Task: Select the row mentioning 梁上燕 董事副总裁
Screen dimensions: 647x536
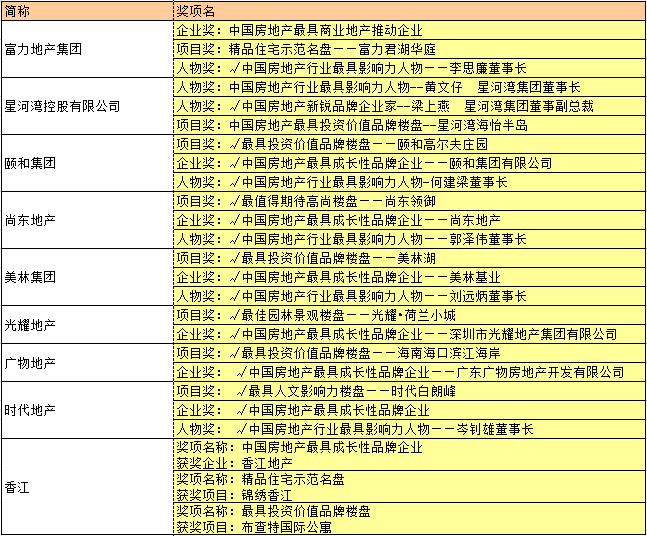Action: tap(409, 106)
